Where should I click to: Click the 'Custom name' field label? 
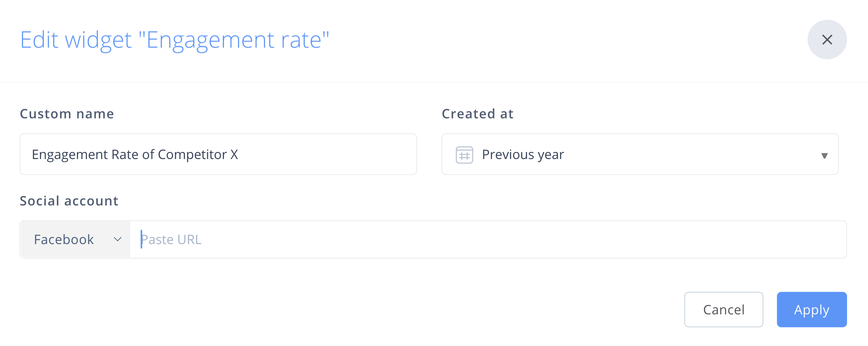pos(67,114)
